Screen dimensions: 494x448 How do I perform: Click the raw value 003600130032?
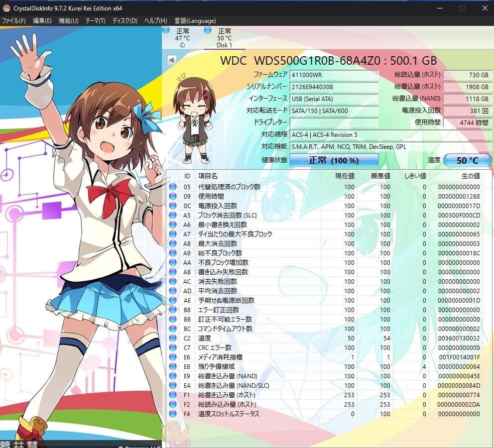click(x=459, y=338)
